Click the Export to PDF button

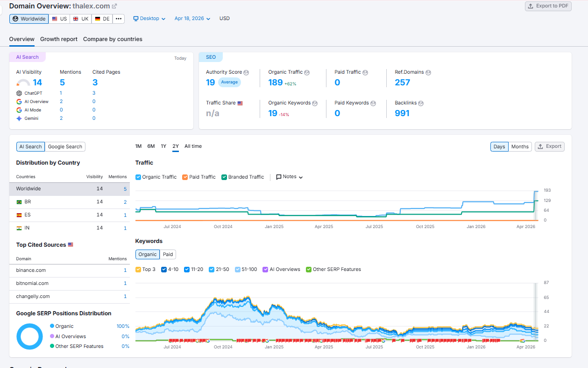click(x=548, y=6)
